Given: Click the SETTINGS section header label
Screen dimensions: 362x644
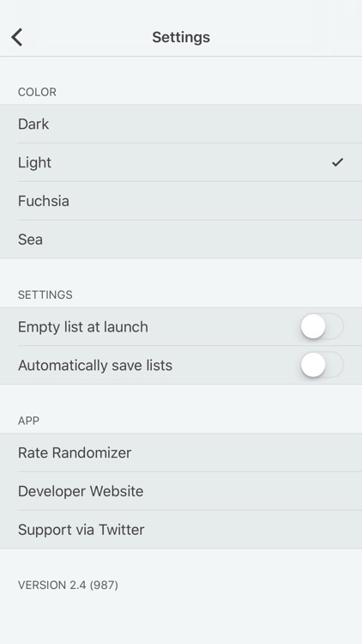Looking at the screenshot, I should pyautogui.click(x=45, y=295).
